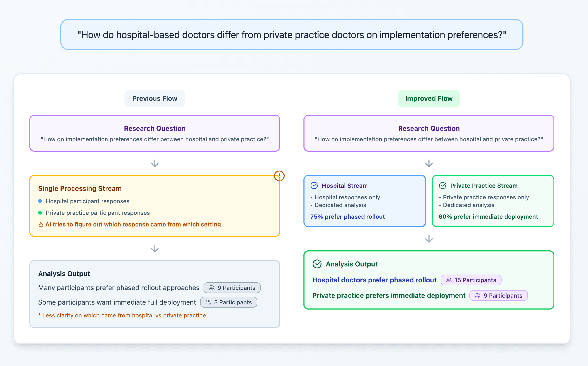Screen dimensions: 588x366
Task: Click '60% prefer immediate deployment' text
Action: (488, 217)
